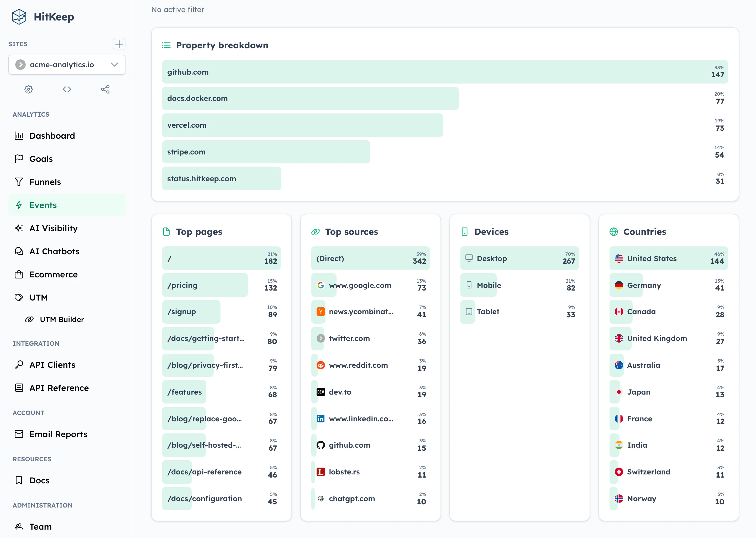Open the site settings gear icon
The width and height of the screenshot is (756, 538).
click(28, 89)
